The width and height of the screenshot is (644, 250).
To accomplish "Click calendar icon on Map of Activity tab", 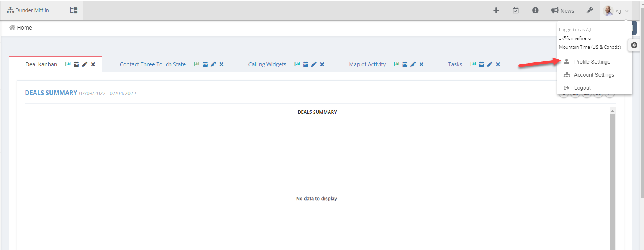I will click(405, 64).
